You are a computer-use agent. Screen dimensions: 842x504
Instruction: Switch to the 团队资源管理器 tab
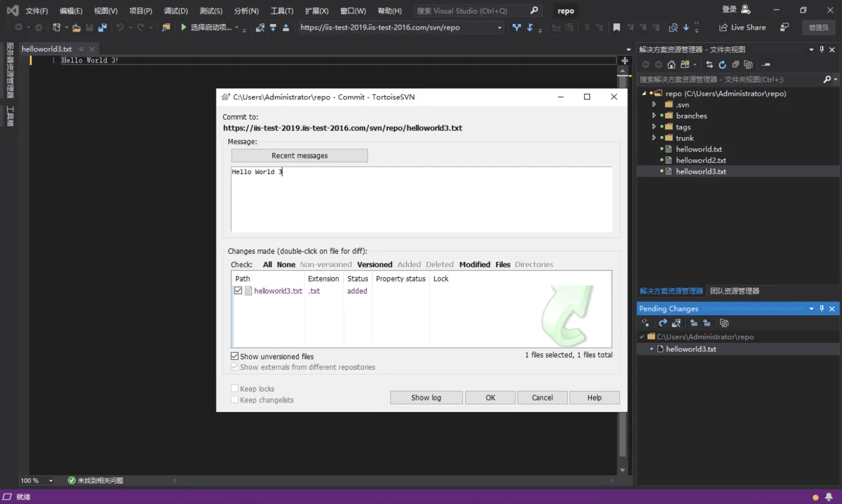point(734,291)
